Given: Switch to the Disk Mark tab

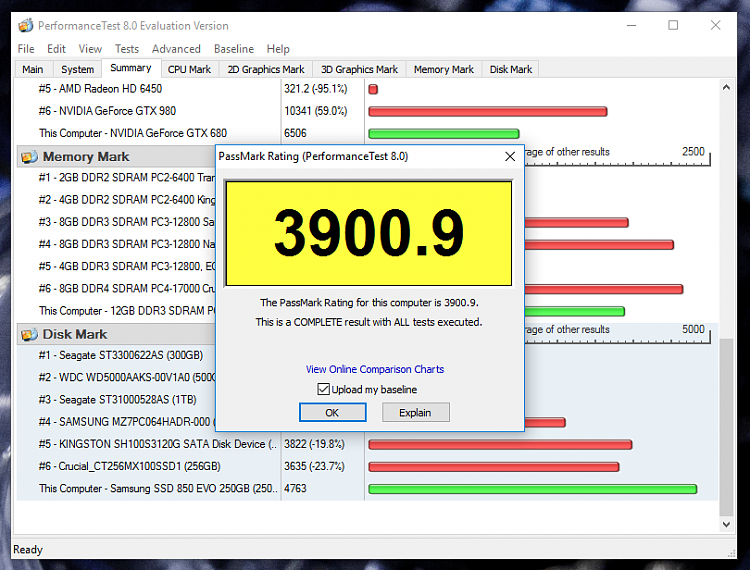Looking at the screenshot, I should tap(511, 69).
